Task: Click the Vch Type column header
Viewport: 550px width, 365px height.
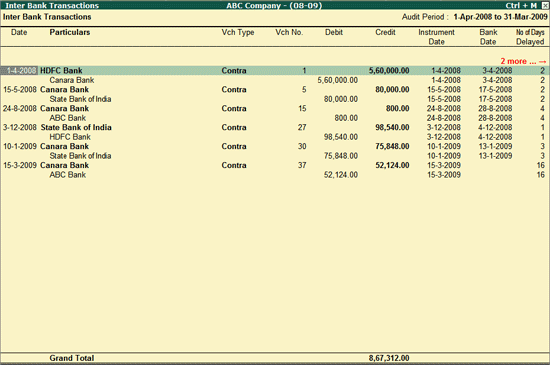Action: [x=238, y=32]
